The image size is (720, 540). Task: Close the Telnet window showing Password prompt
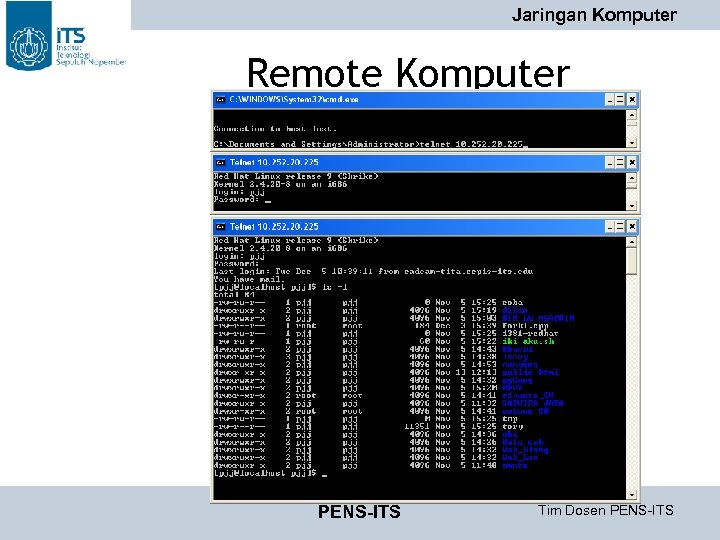tap(632, 163)
